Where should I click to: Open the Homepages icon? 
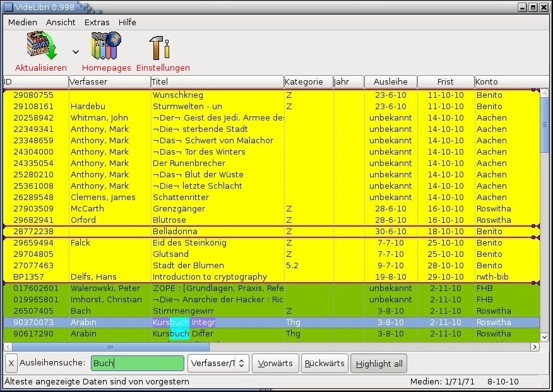point(106,47)
